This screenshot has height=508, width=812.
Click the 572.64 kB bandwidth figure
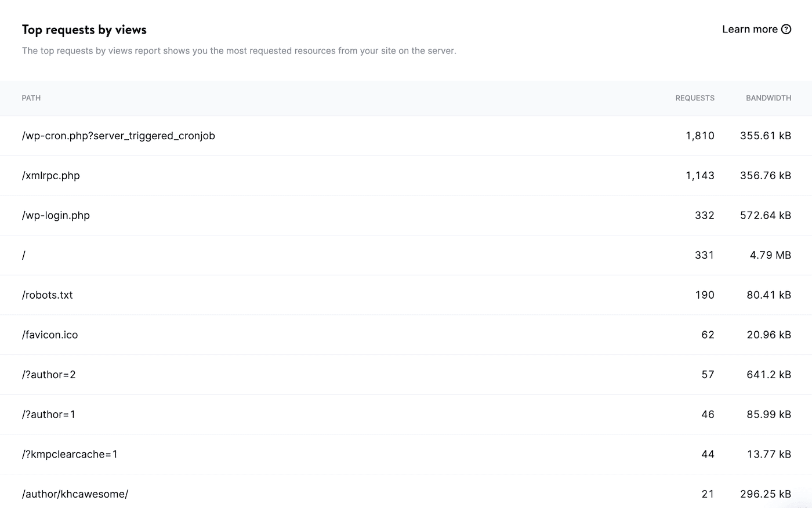tap(766, 215)
